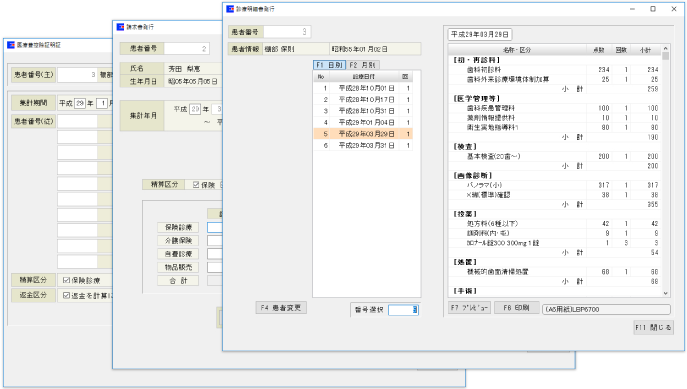Screen dimensions: 687x389
Task: Toggle 保険診療 checkbox in back-left window
Action: (66, 280)
